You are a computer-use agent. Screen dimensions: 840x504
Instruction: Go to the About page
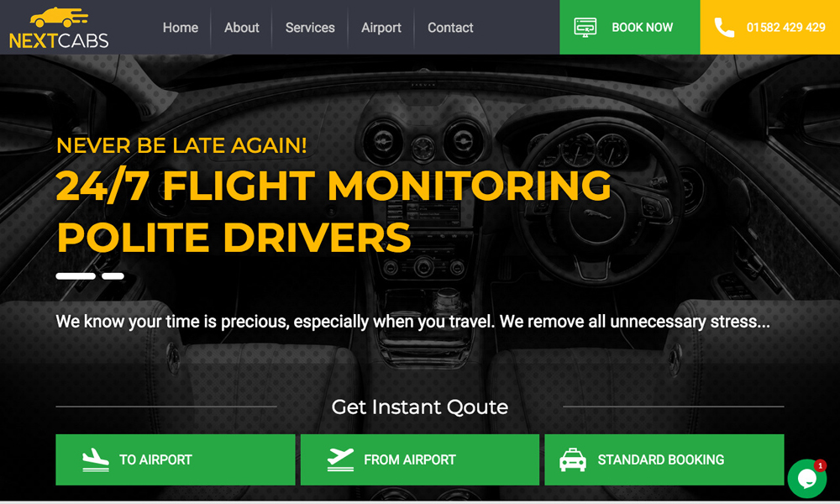pos(242,28)
